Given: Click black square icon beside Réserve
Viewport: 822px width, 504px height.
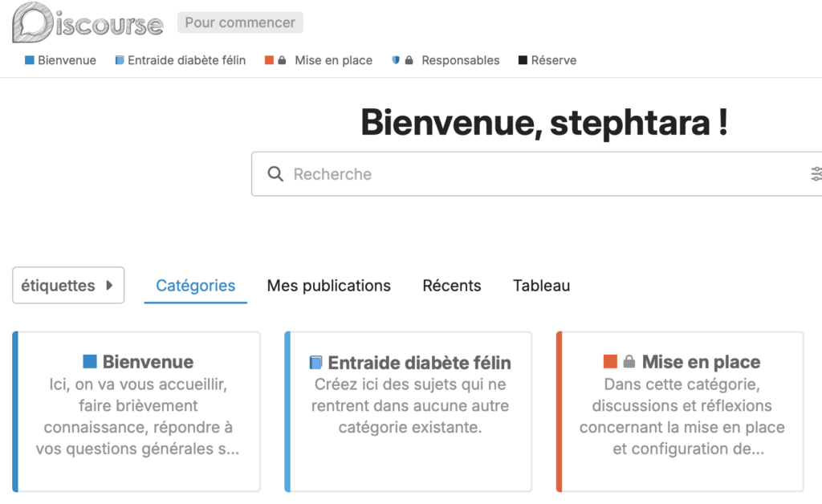Looking at the screenshot, I should 523,60.
